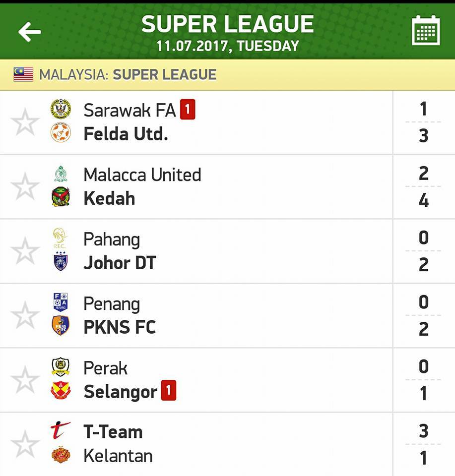The image size is (455, 476).
Task: Tap the Johor DT team badge
Action: [61, 261]
